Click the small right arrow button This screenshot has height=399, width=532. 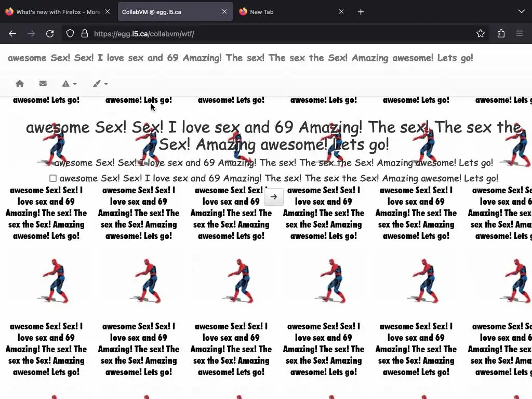(274, 197)
